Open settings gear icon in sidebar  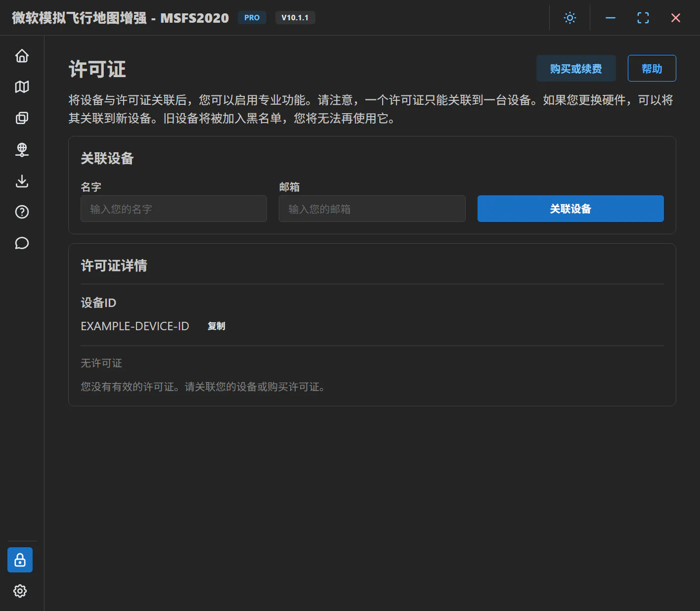(x=20, y=591)
